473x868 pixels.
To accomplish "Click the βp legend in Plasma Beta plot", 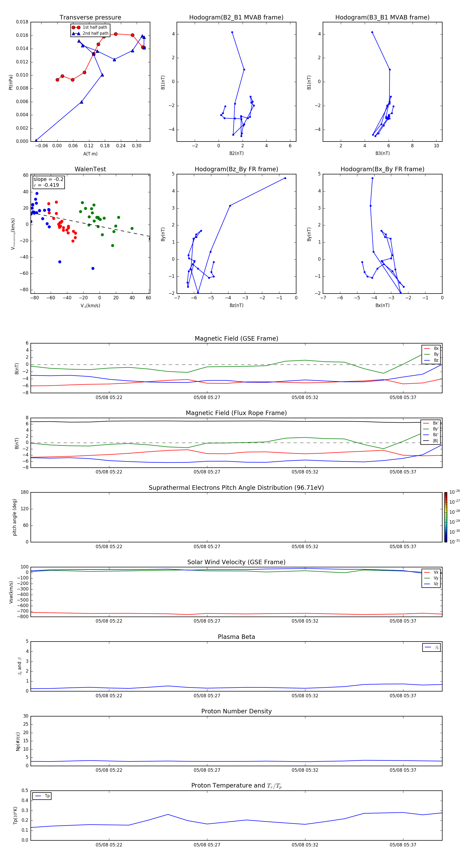I will tap(431, 647).
